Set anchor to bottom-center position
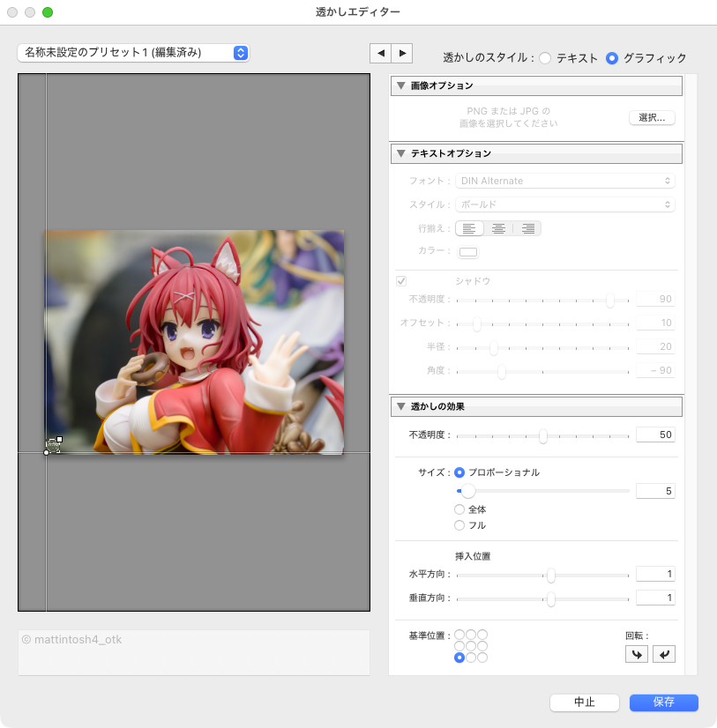The height and width of the screenshot is (728, 717). click(x=471, y=657)
